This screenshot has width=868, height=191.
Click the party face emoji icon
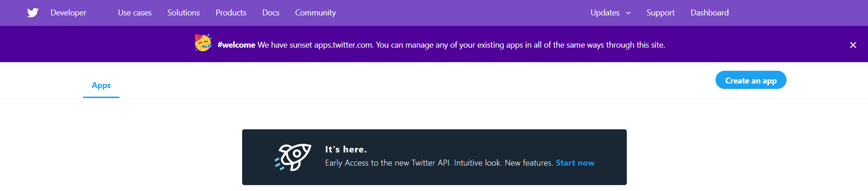[x=203, y=43]
